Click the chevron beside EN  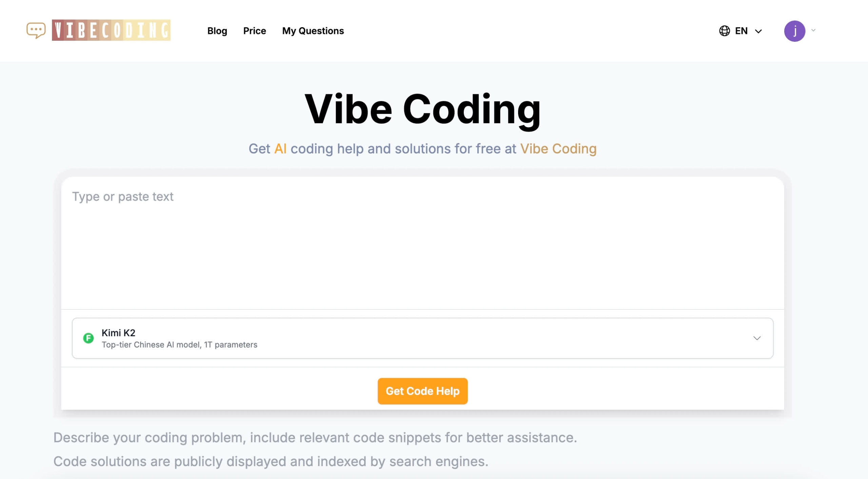pyautogui.click(x=758, y=32)
